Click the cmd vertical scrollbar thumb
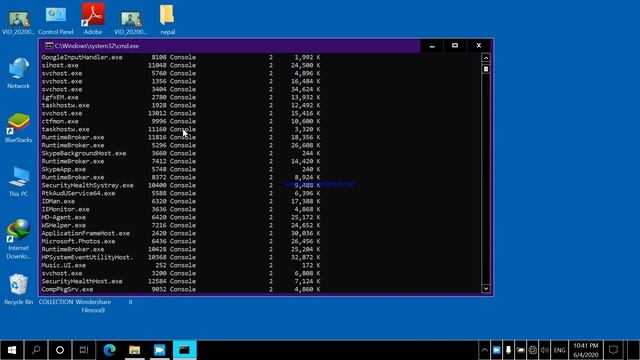This screenshot has width=640, height=360. [486, 69]
